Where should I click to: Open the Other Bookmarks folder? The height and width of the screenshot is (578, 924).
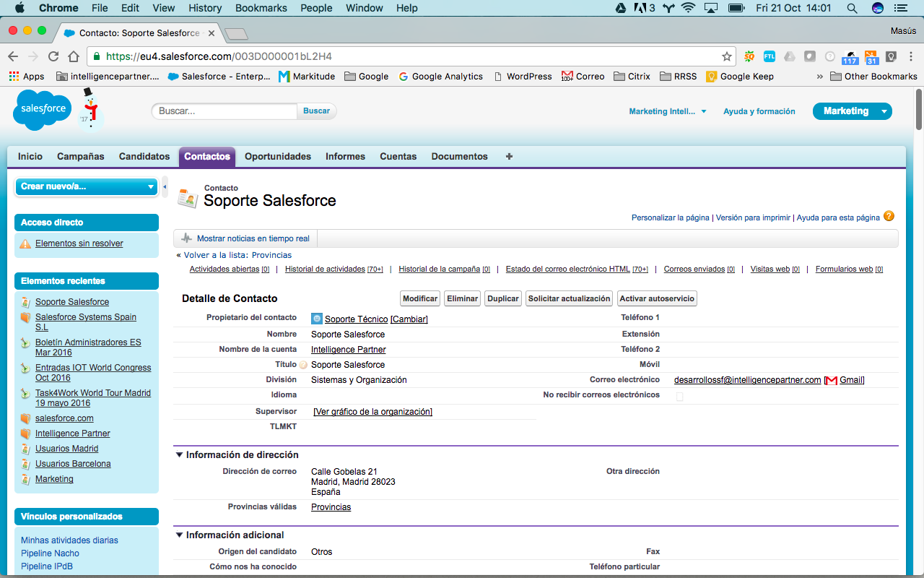tap(873, 76)
